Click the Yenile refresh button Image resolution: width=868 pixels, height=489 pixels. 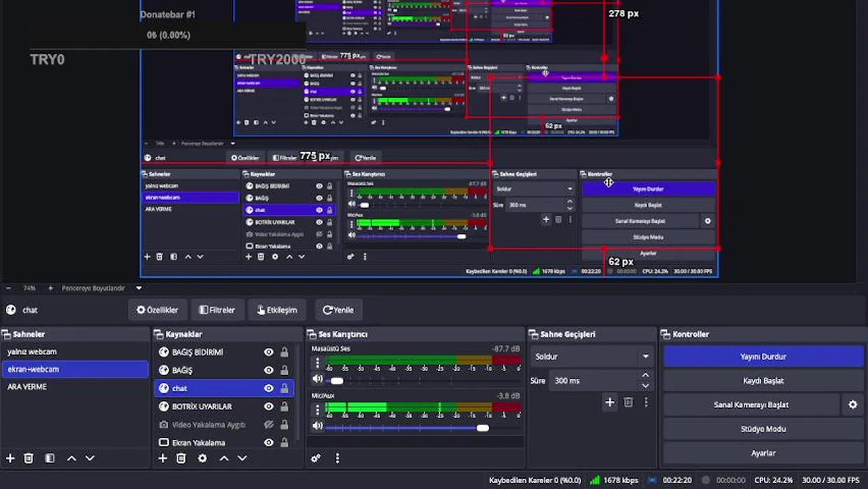coord(338,310)
